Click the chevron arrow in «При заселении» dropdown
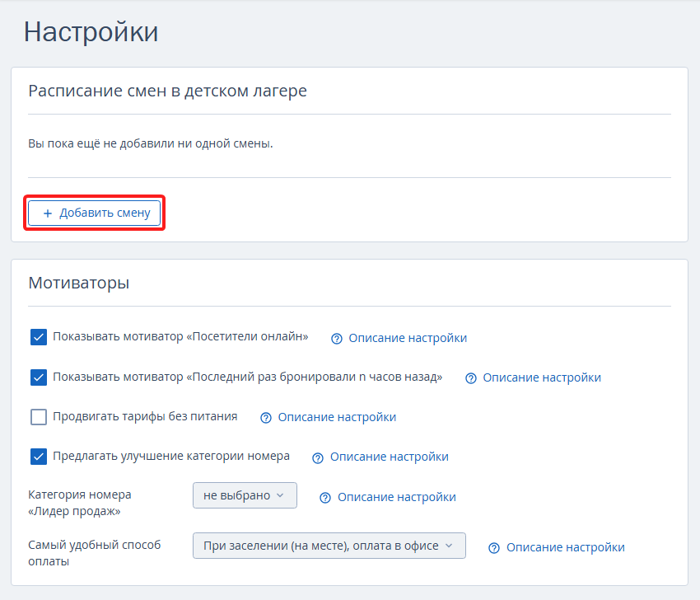This screenshot has height=600, width=700. click(449, 546)
